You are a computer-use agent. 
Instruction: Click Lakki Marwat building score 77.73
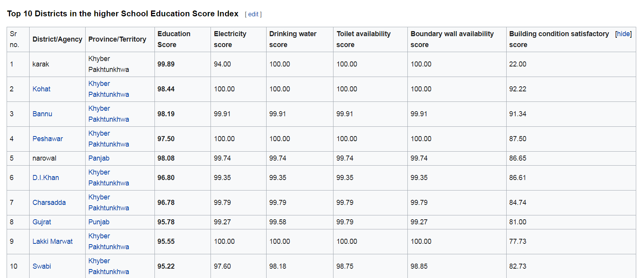click(518, 241)
